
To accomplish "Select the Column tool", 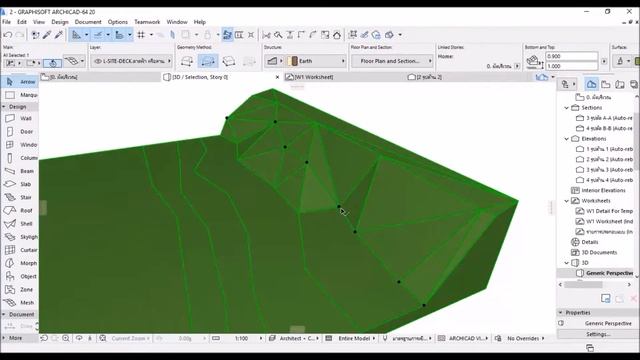I will pyautogui.click(x=20, y=158).
